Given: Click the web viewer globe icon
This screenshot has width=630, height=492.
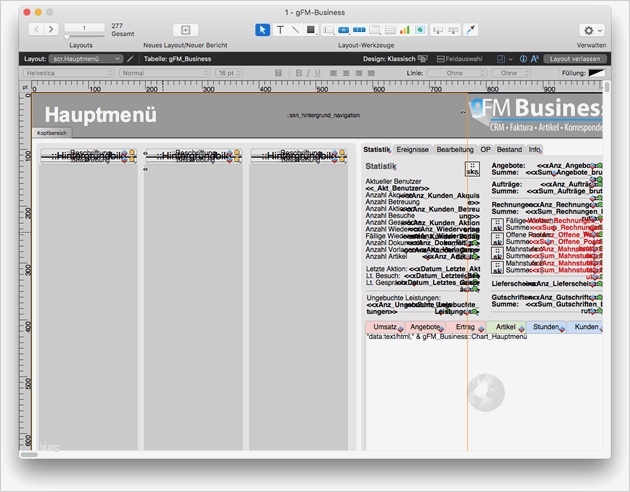Looking at the screenshot, I should click(486, 392).
